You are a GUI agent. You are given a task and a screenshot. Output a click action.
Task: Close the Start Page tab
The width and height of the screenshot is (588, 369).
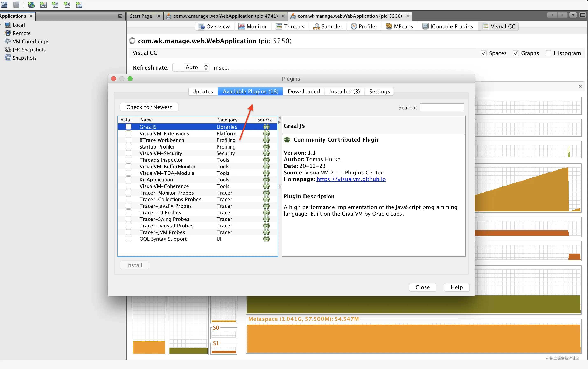[x=159, y=16]
